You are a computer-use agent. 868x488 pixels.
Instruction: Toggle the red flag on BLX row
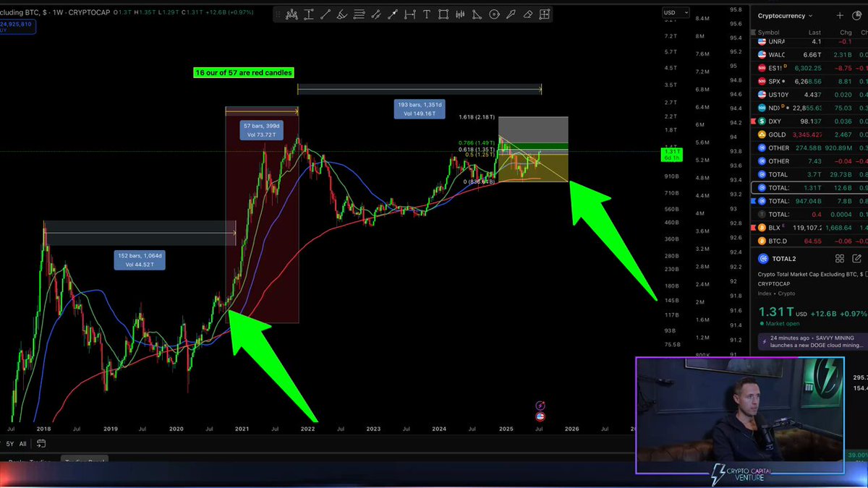[x=753, y=227]
